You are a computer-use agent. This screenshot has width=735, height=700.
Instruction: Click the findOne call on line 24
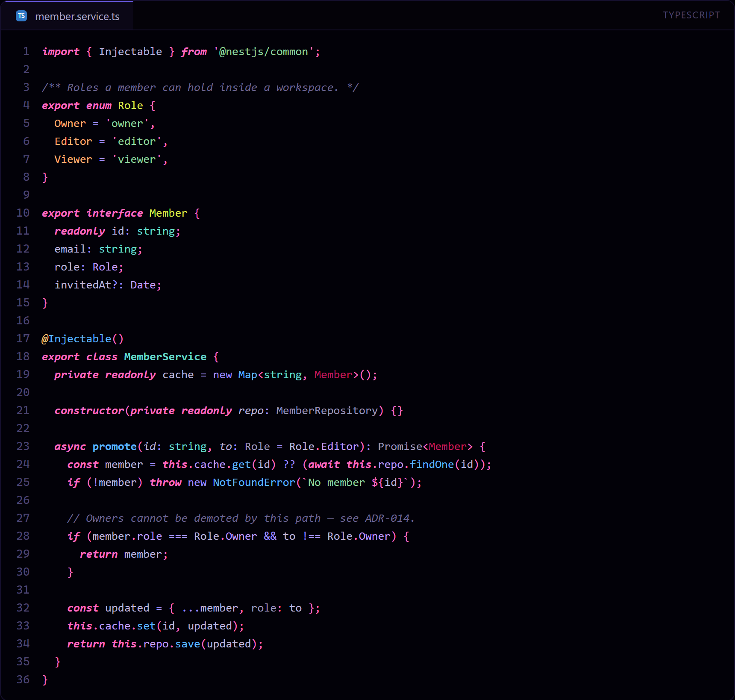point(432,465)
